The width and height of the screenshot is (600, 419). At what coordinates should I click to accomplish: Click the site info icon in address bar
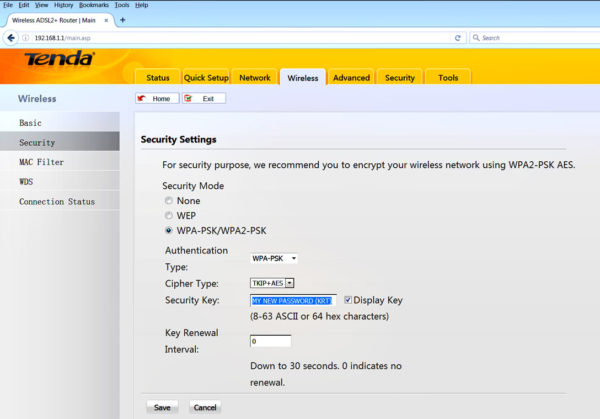[x=27, y=38]
